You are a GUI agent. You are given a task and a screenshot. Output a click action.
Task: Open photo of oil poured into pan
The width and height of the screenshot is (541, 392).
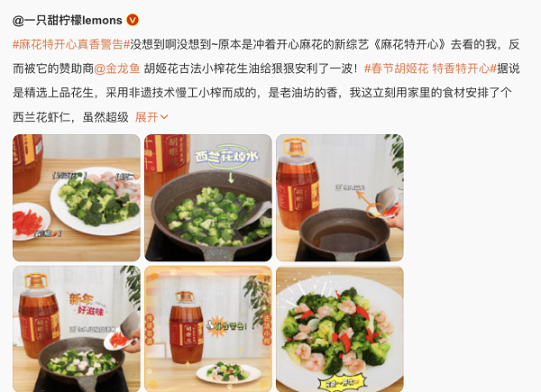click(x=340, y=197)
